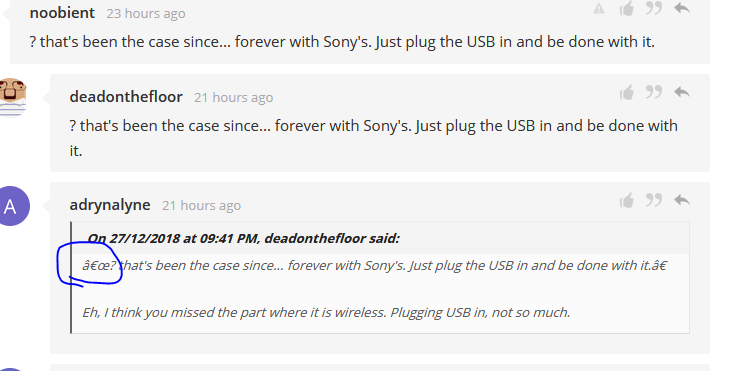The width and height of the screenshot is (754, 371).
Task: Reply to noobient's comment
Action: pyautogui.click(x=682, y=8)
